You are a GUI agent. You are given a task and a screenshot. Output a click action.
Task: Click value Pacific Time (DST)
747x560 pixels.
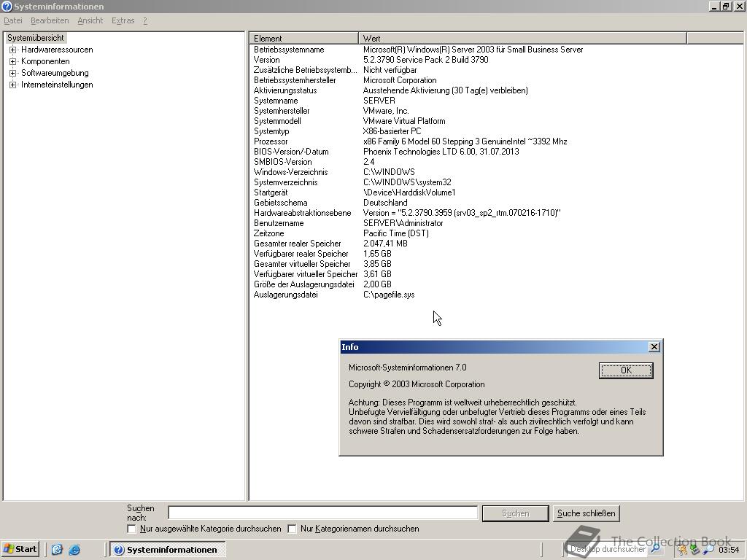(x=396, y=233)
